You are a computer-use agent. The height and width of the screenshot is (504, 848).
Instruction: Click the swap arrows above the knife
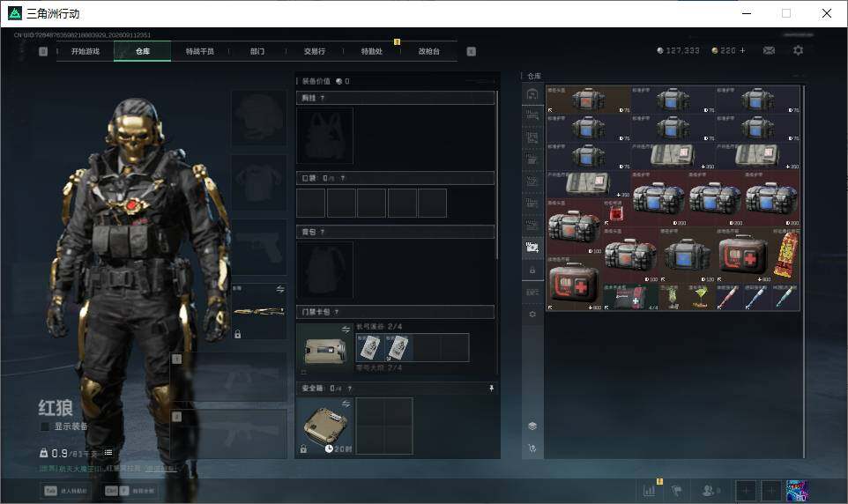tap(280, 289)
